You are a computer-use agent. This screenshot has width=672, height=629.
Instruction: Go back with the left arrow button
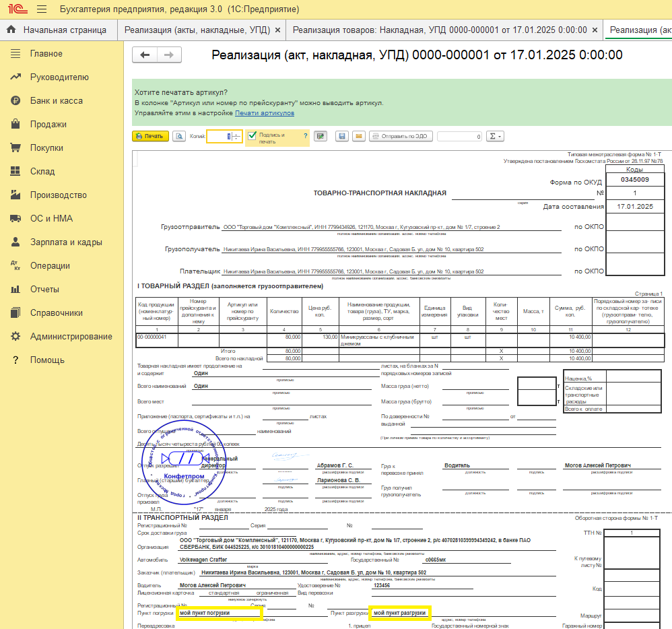pos(145,55)
